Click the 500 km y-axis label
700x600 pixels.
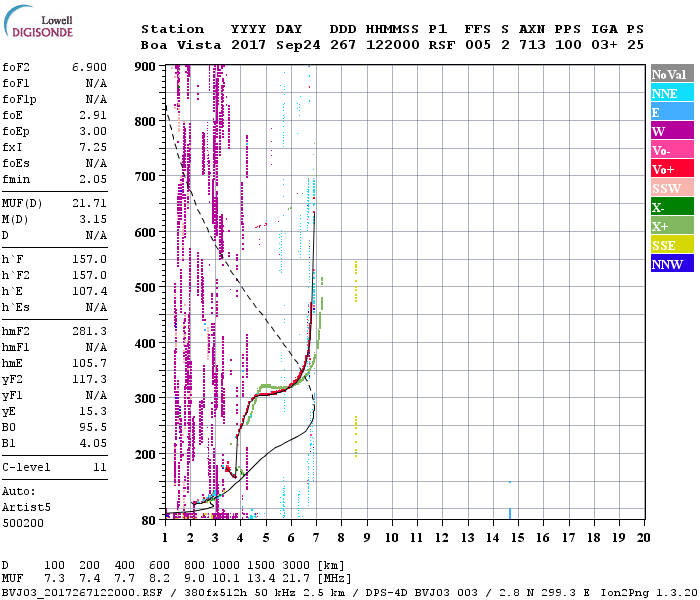[145, 288]
